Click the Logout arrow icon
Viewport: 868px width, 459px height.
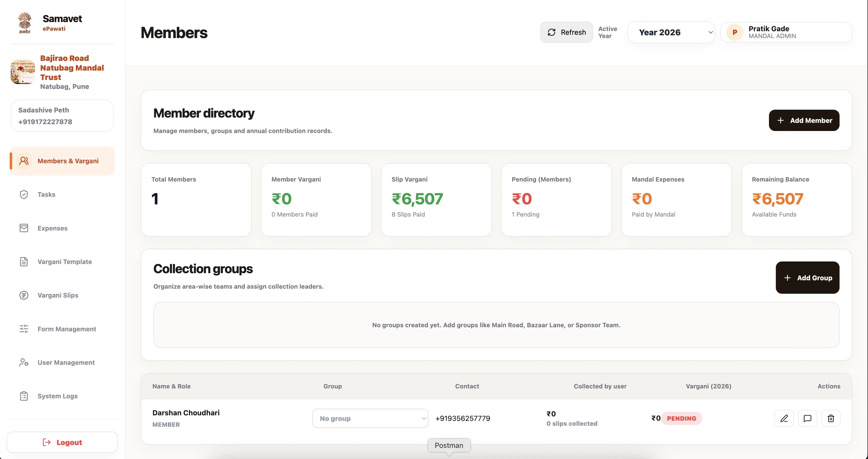46,442
